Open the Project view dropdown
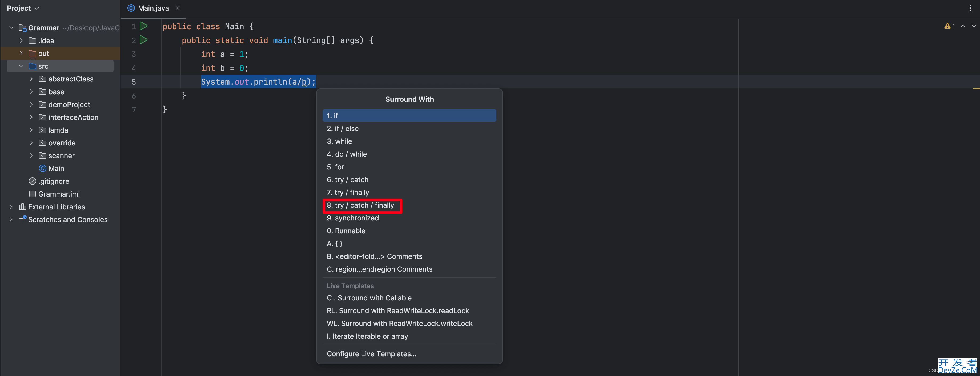The height and width of the screenshot is (376, 980). (x=23, y=8)
